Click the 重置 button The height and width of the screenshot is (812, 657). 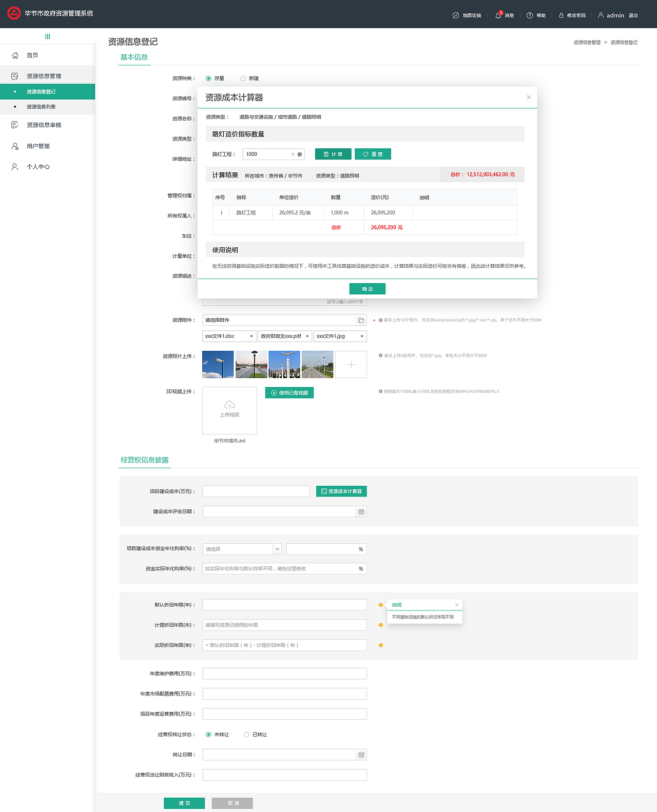[x=373, y=154]
